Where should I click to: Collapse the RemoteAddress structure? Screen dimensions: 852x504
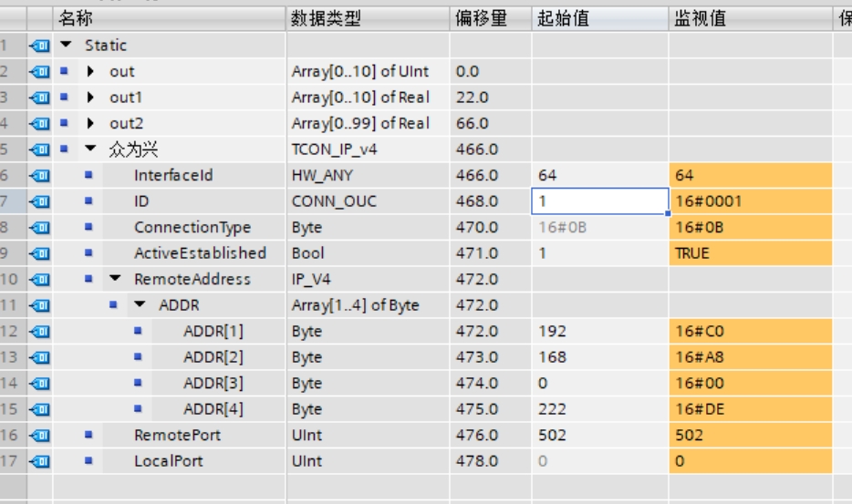[x=115, y=279]
